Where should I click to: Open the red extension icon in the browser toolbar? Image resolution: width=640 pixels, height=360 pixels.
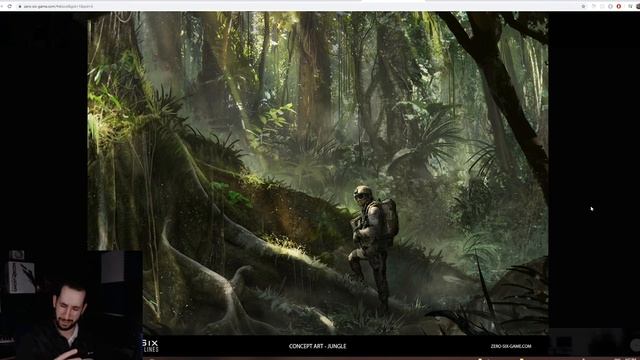point(619,7)
